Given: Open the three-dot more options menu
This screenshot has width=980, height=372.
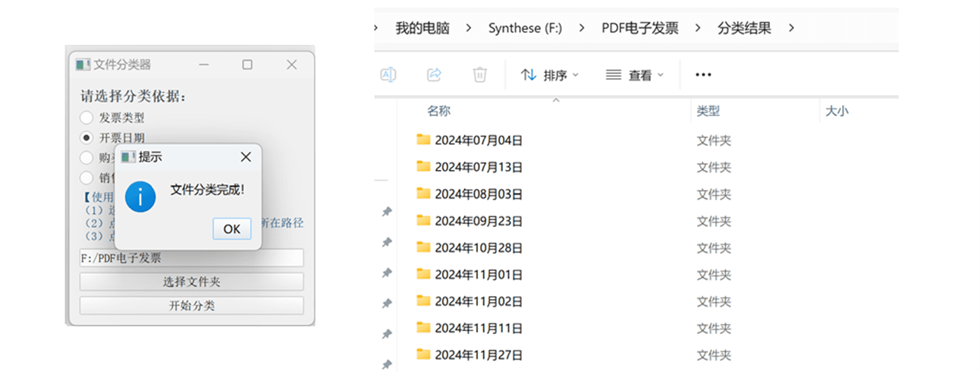Looking at the screenshot, I should [x=703, y=75].
